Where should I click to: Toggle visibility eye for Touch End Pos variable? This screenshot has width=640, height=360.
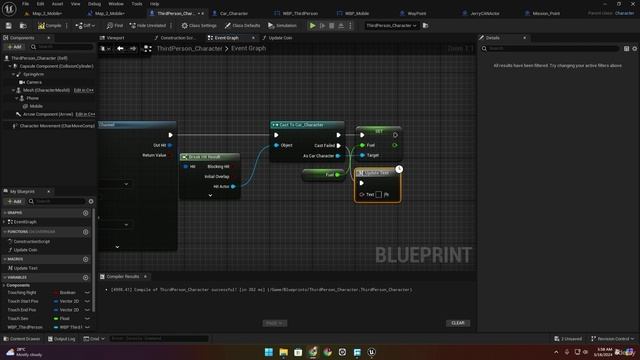(87, 310)
